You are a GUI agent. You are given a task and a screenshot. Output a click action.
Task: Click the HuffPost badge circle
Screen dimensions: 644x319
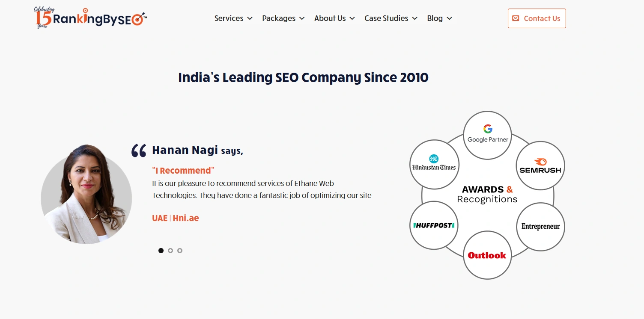[434, 225]
